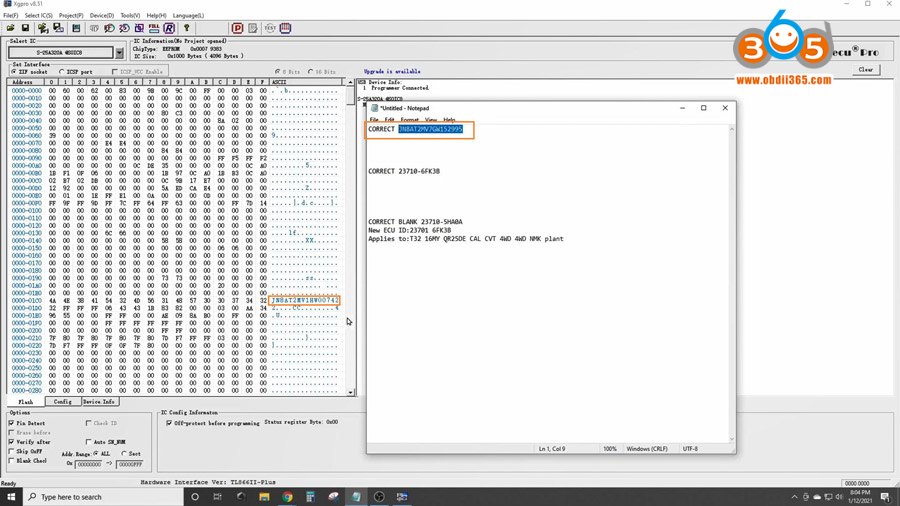Image resolution: width=900 pixels, height=506 pixels.
Task: Switch to the Device.Info tab
Action: 99,402
